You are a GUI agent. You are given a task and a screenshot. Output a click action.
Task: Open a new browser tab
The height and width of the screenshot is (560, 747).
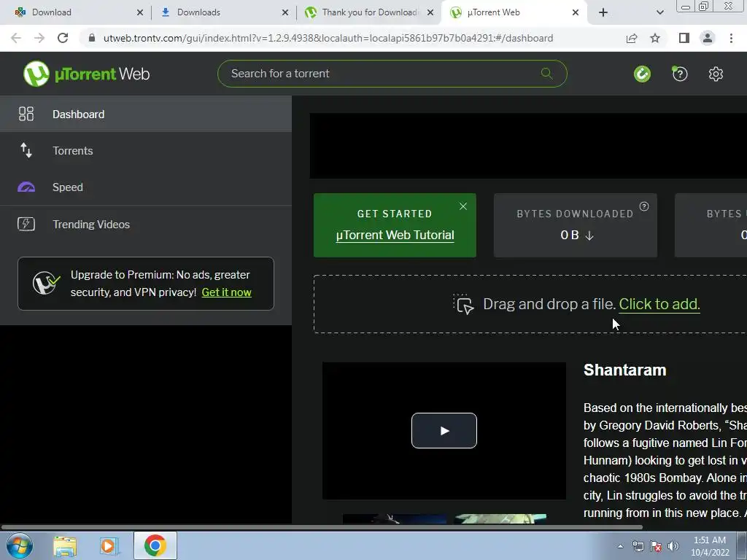tap(603, 12)
